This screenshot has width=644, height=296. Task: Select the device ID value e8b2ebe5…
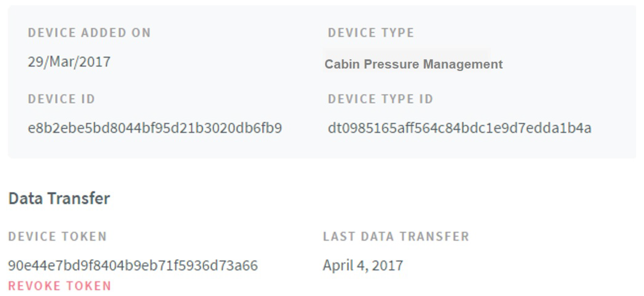point(155,128)
